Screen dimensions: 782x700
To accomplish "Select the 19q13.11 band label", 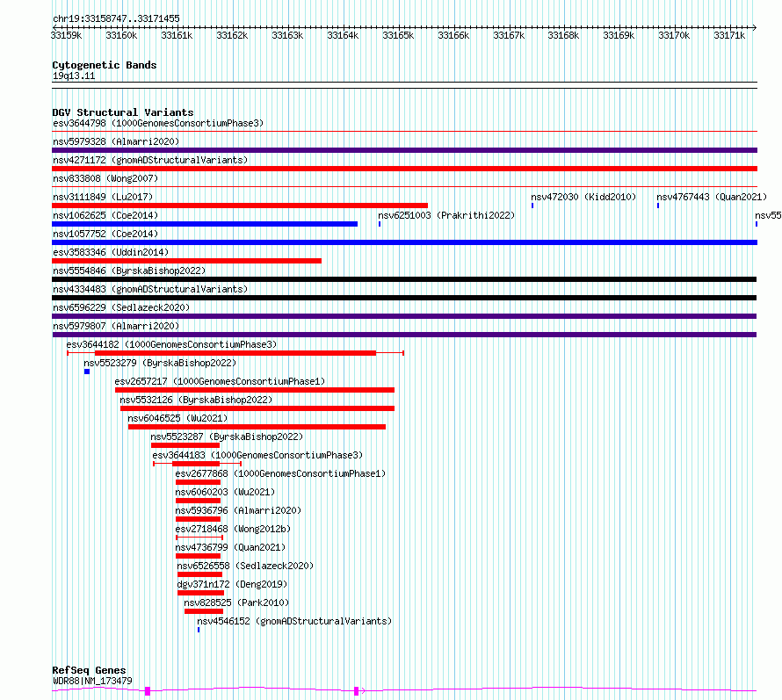I will (x=74, y=76).
